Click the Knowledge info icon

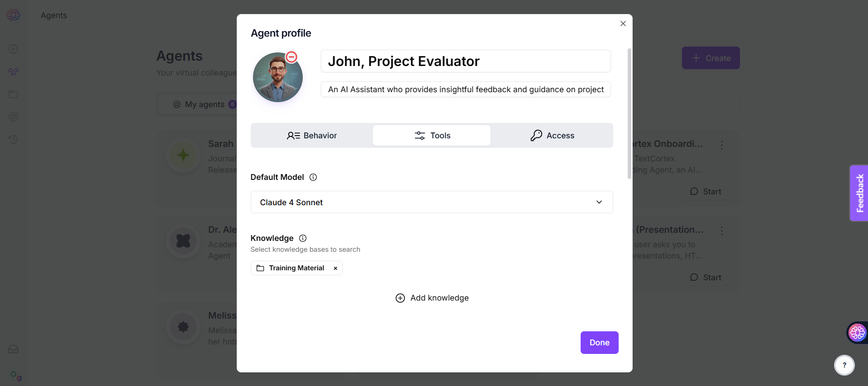pyautogui.click(x=303, y=238)
